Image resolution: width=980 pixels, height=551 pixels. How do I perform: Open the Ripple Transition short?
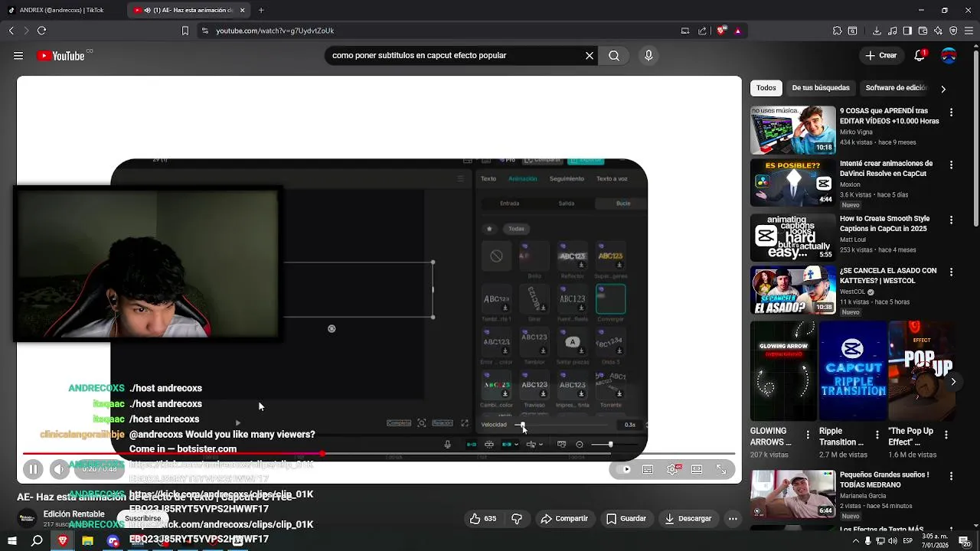click(x=853, y=371)
